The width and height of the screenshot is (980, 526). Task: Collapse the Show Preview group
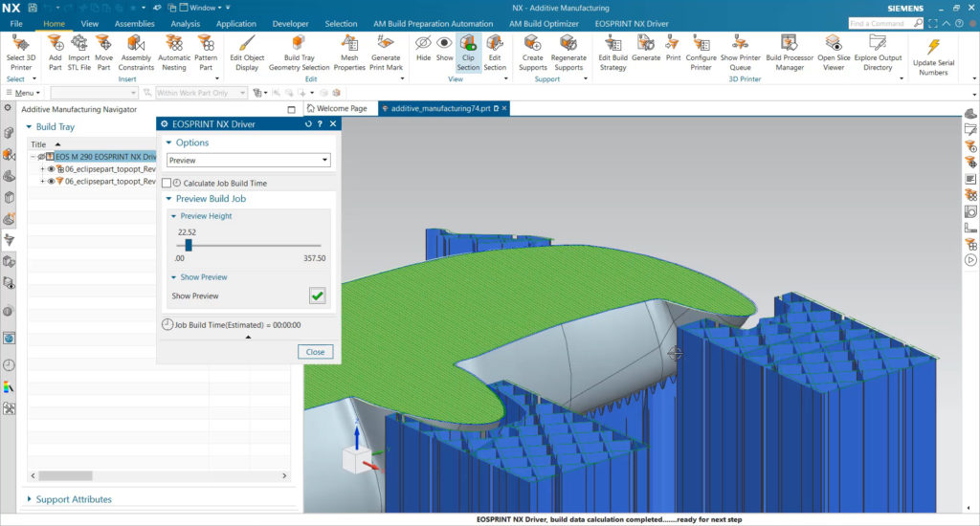pyautogui.click(x=174, y=277)
